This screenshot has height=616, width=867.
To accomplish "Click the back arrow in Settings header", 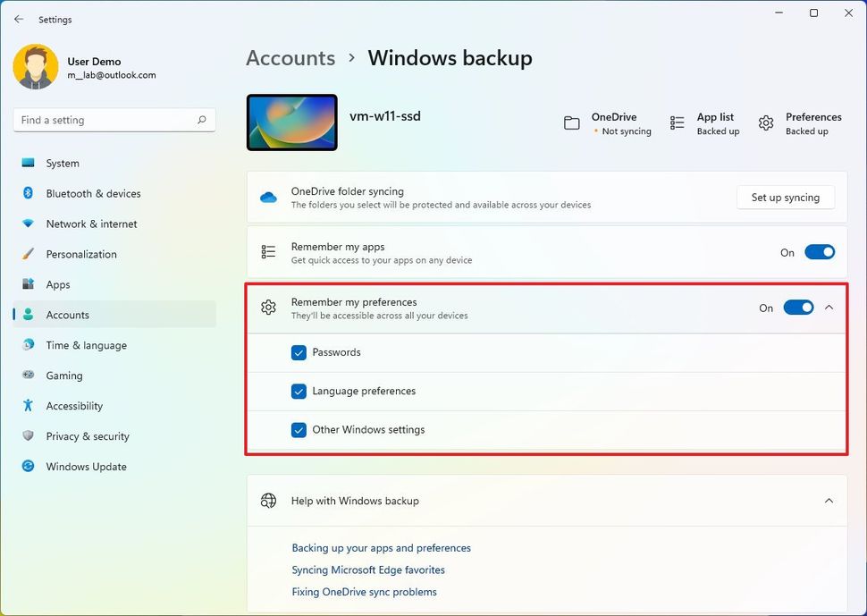I will point(19,19).
